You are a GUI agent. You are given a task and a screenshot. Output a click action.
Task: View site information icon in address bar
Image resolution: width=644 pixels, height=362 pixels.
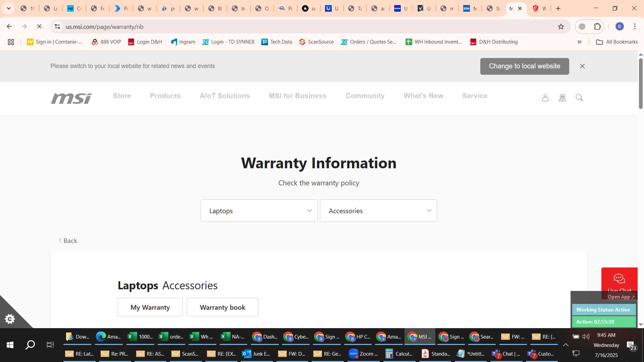[57, 26]
